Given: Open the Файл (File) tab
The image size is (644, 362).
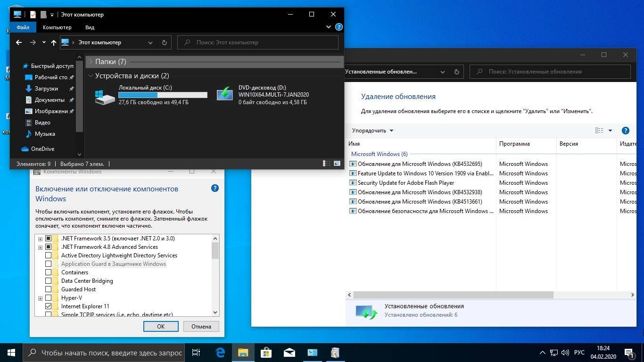Looking at the screenshot, I should pos(23,27).
